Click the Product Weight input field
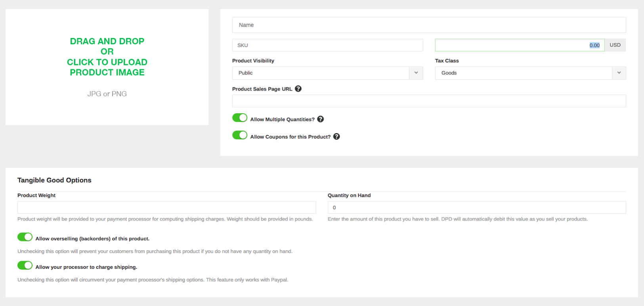Image resolution: width=644 pixels, height=306 pixels. (166, 207)
